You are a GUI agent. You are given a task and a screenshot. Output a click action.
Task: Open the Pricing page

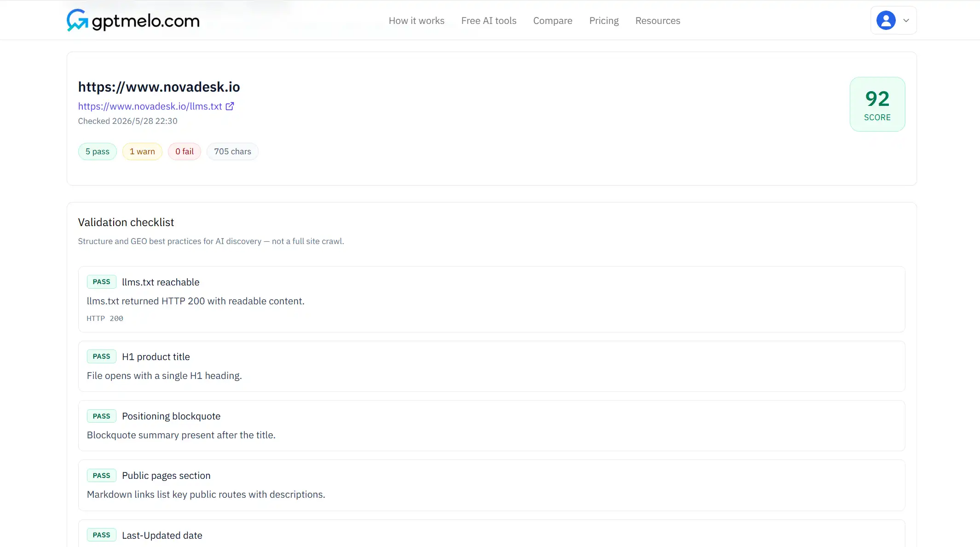(x=604, y=21)
